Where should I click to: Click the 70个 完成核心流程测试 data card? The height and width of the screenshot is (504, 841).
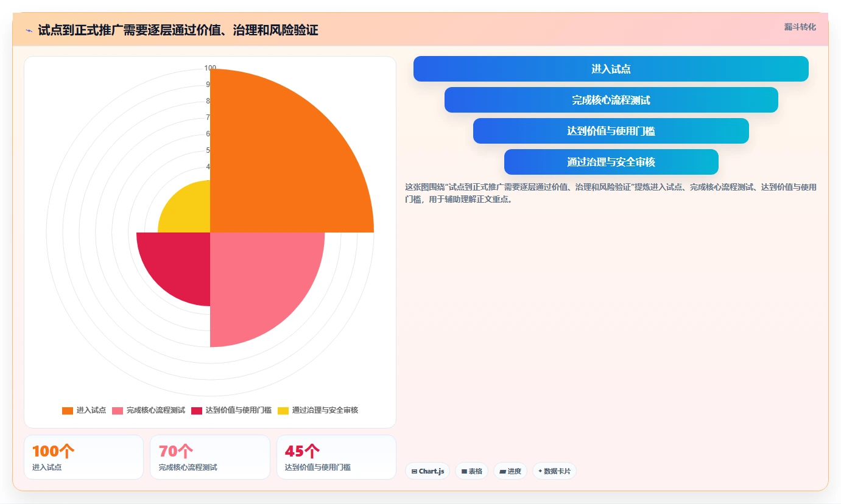click(210, 457)
